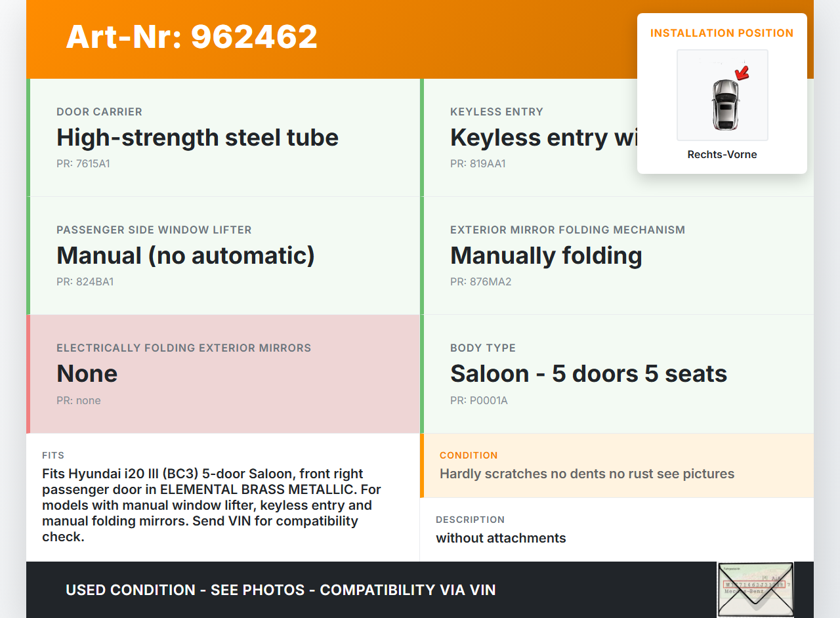Select the Manual (no automatic) window lifter value
Screen dimensions: 840x618
186,255
